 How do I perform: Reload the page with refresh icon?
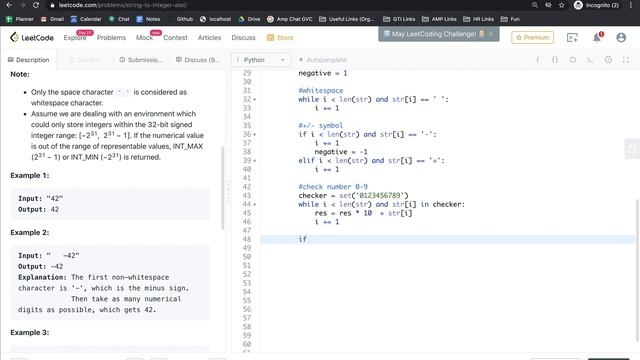tap(36, 5)
